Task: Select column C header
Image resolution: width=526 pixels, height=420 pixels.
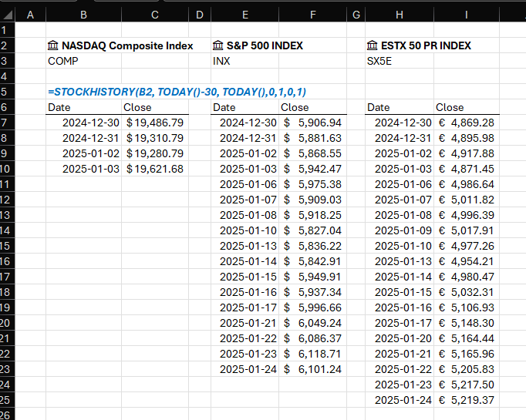Action: pos(155,15)
